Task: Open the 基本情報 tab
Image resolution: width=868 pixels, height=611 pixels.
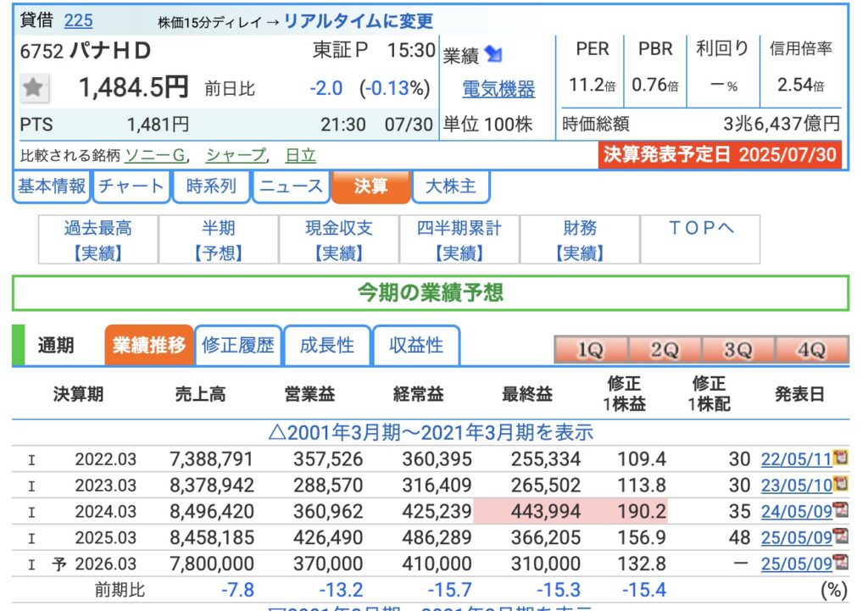Action: click(52, 186)
